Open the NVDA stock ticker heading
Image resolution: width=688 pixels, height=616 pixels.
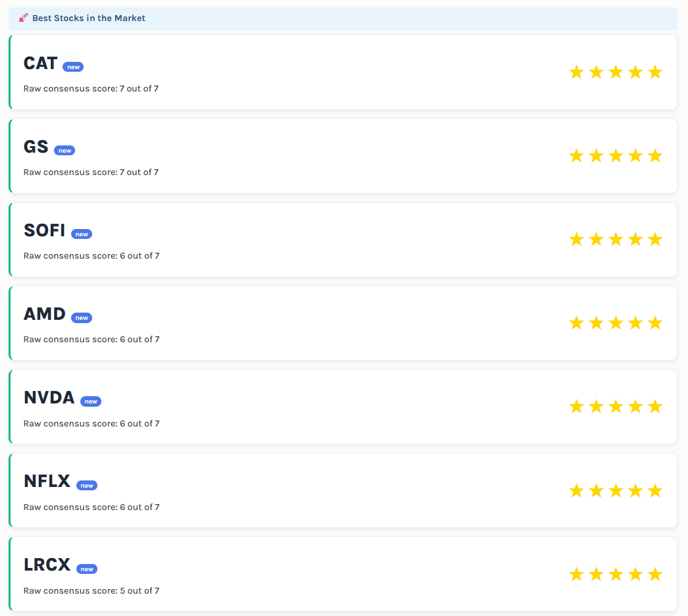tap(49, 398)
